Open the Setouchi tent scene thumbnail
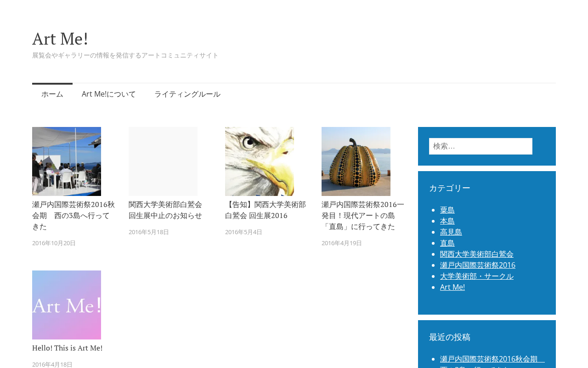Image resolution: width=588 pixels, height=368 pixels. [67, 161]
